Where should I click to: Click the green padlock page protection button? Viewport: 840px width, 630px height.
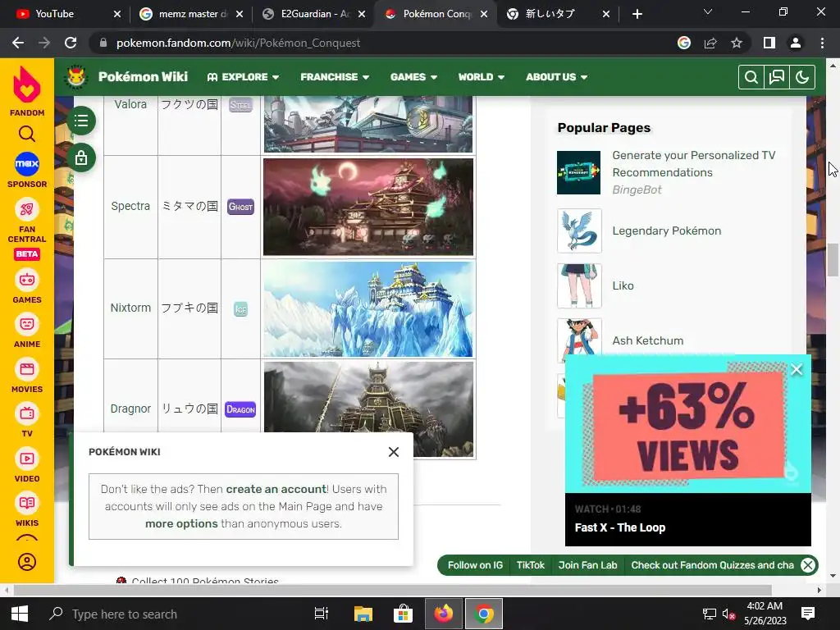coord(81,158)
